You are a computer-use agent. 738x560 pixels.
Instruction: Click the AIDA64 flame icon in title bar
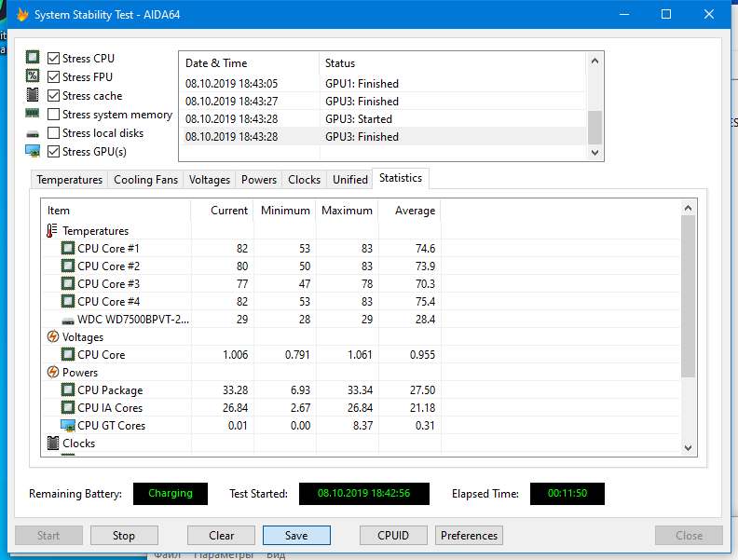tap(22, 15)
